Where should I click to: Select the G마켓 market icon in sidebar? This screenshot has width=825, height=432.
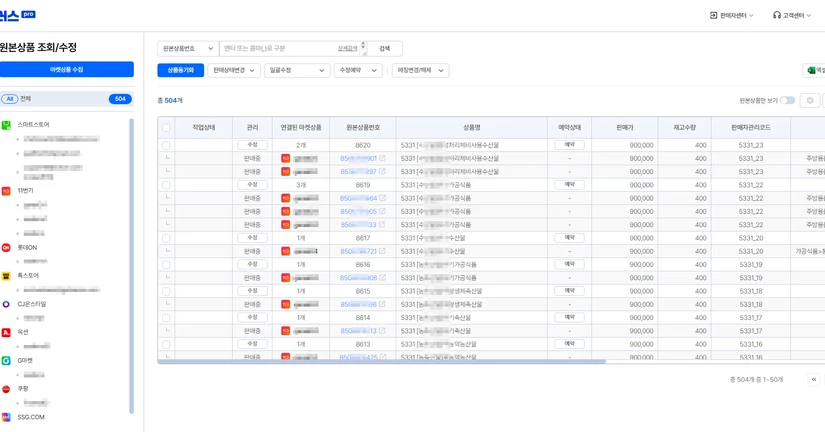6,360
